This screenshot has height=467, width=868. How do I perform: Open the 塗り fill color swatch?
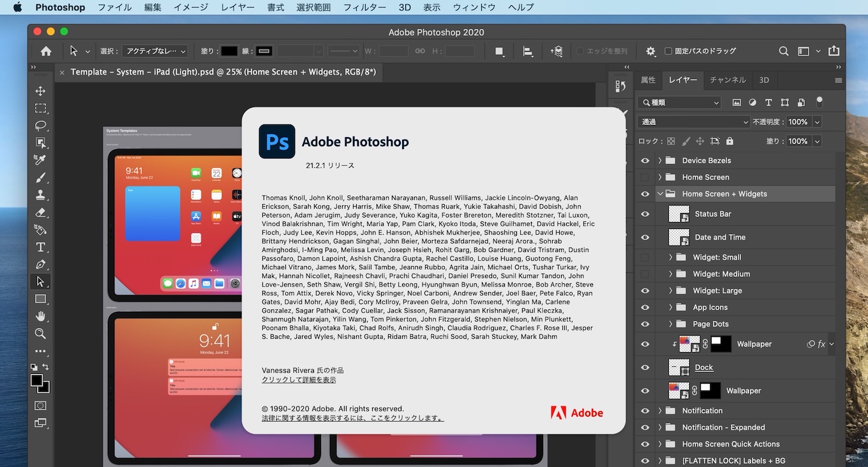coord(229,51)
